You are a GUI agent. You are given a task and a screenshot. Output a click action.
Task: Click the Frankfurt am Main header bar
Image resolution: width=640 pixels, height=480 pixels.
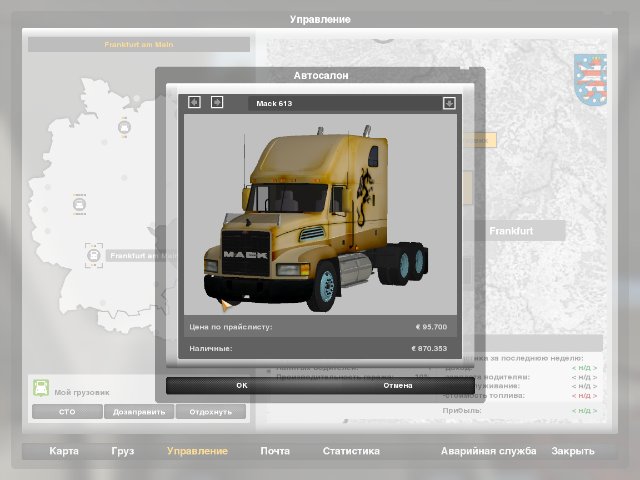point(139,44)
